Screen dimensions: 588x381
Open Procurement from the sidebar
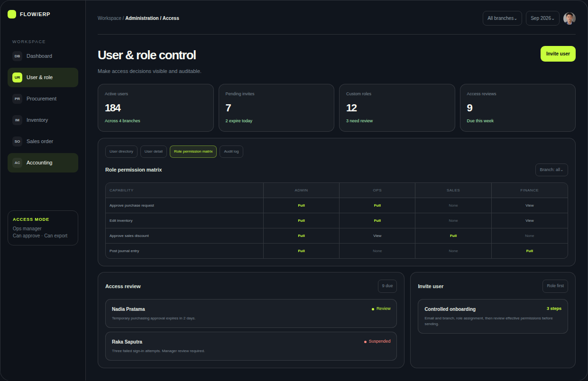tap(43, 99)
